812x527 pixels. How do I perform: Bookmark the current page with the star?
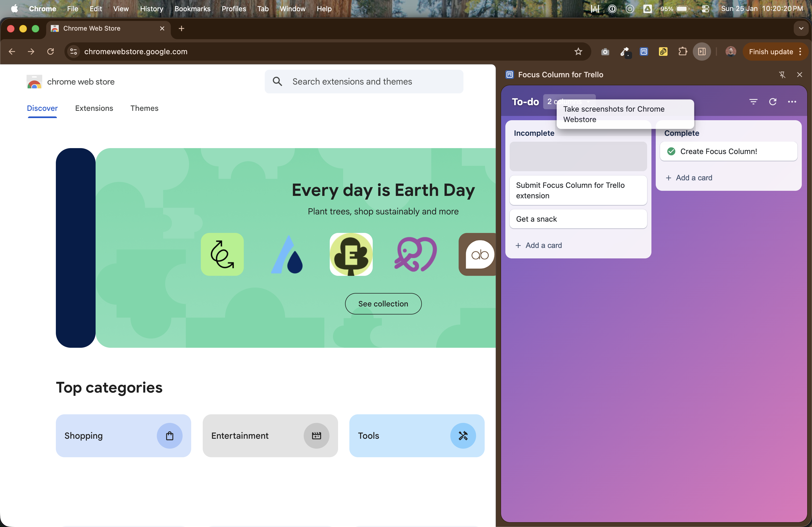coord(578,52)
